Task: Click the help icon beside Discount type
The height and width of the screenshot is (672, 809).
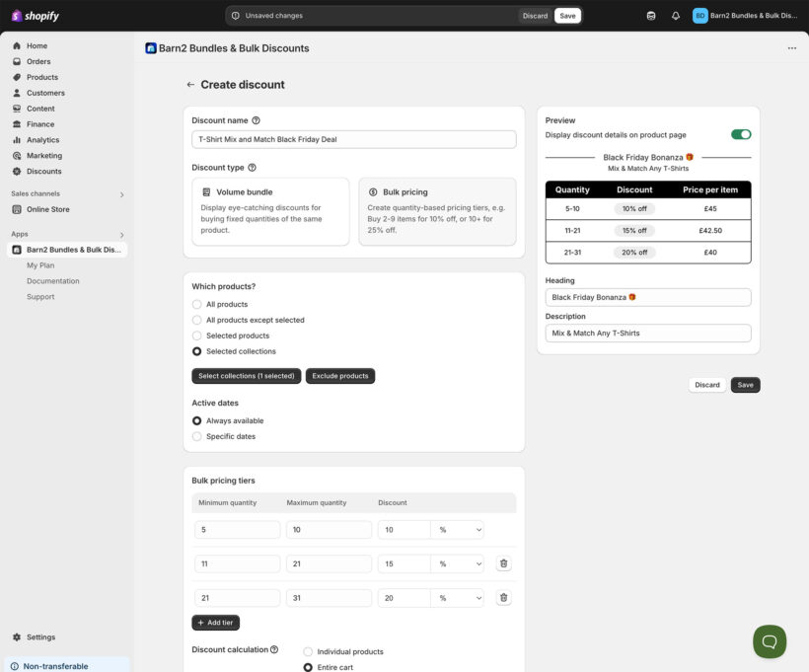Action: click(x=252, y=168)
